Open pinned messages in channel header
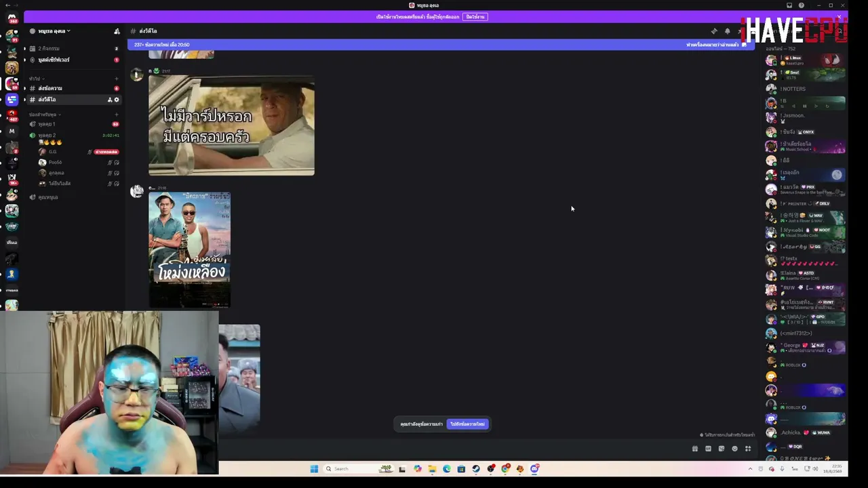This screenshot has height=488, width=868. (714, 31)
